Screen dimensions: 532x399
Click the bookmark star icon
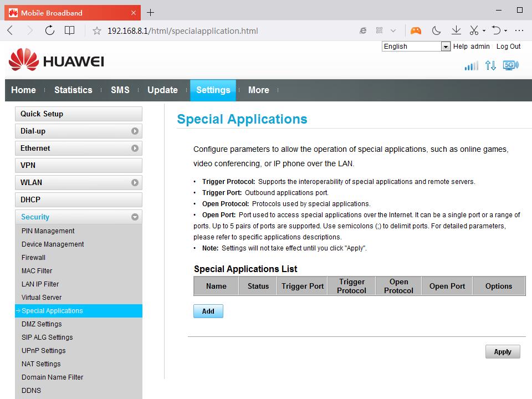tap(97, 31)
